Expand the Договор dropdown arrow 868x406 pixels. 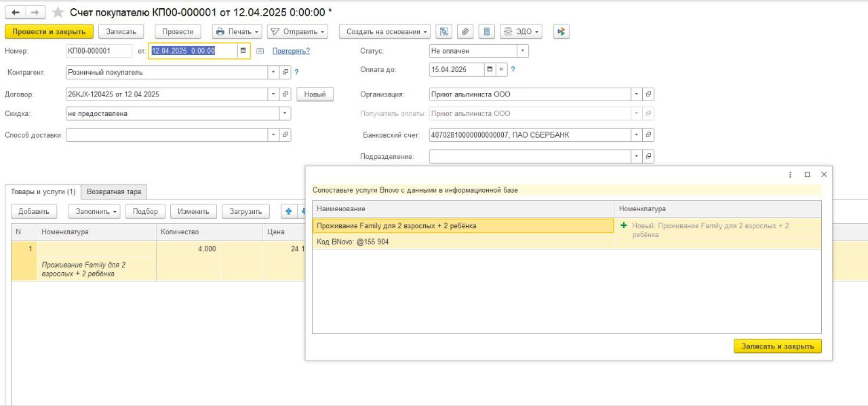click(x=274, y=94)
